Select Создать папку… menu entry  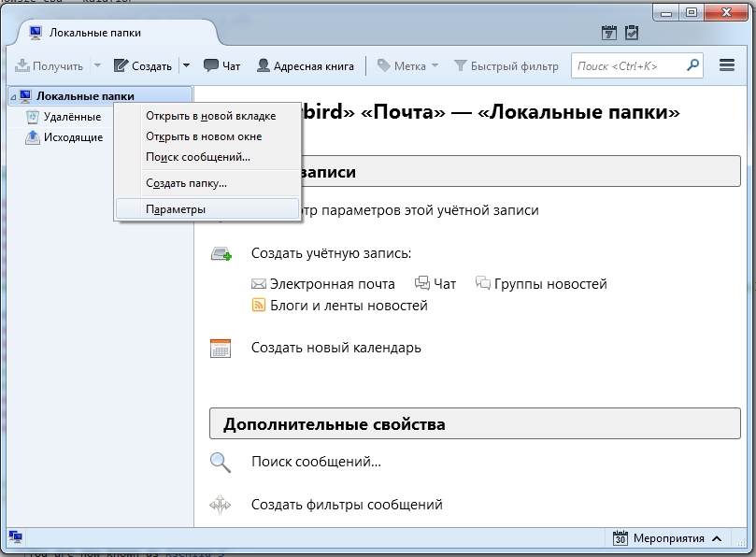207,183
